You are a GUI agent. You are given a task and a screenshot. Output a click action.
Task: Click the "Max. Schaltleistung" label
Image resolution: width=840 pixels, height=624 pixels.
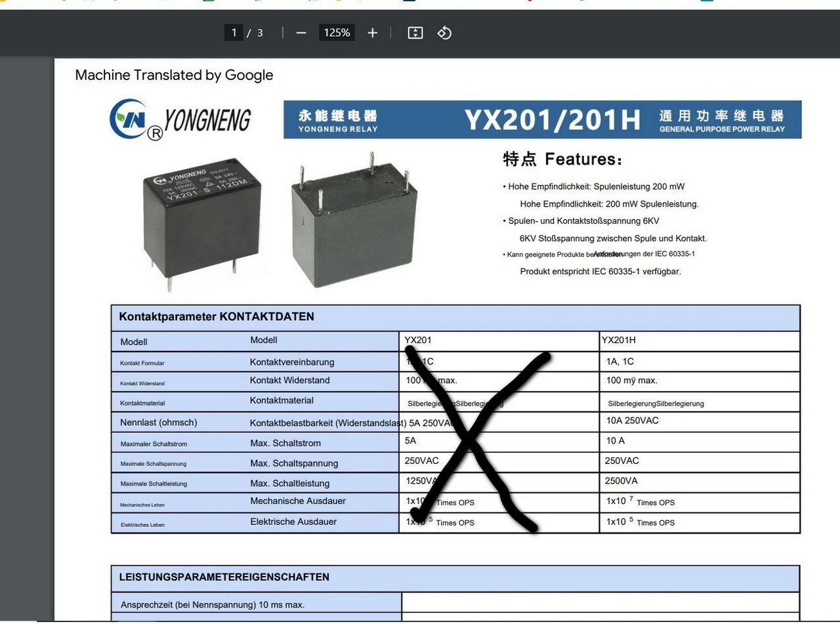(290, 484)
